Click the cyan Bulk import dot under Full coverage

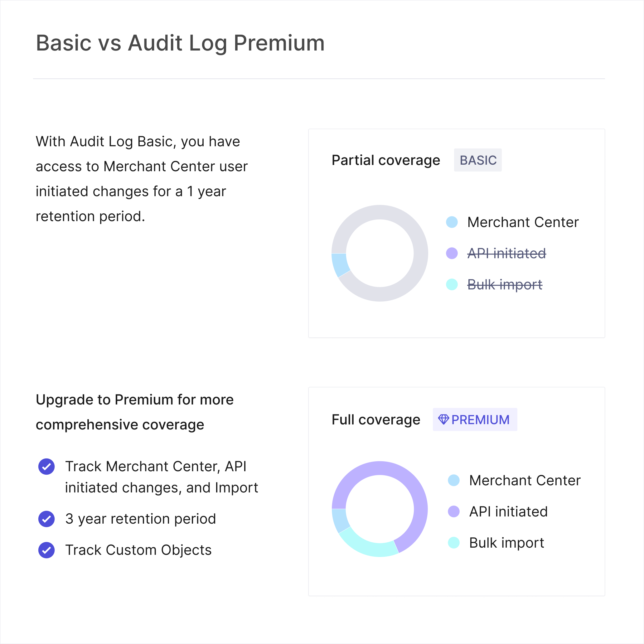[x=454, y=543]
